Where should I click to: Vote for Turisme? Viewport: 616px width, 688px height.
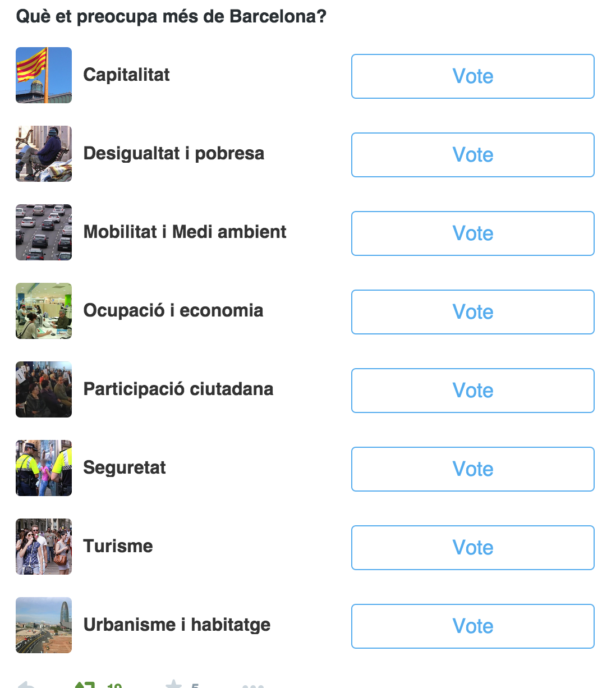click(x=472, y=548)
